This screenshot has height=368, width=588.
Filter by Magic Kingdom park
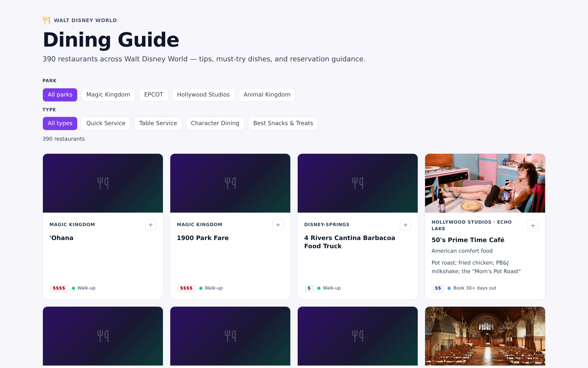point(108,95)
